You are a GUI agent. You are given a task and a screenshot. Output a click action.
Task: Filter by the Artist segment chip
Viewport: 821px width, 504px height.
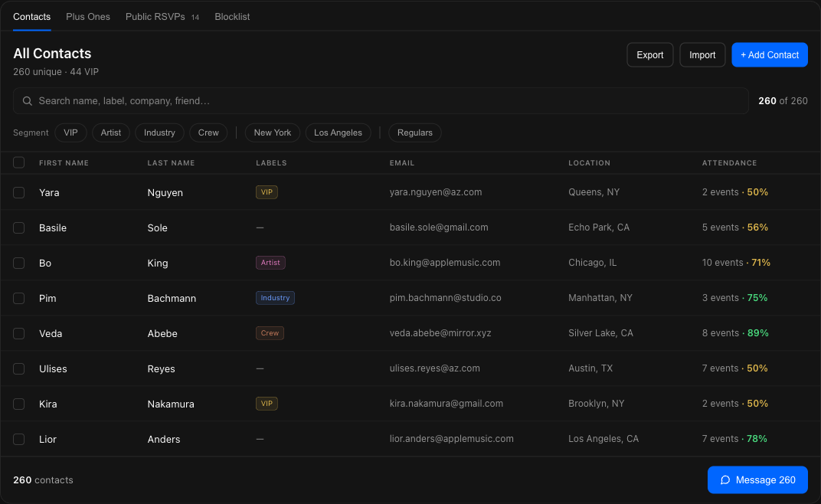(x=111, y=133)
